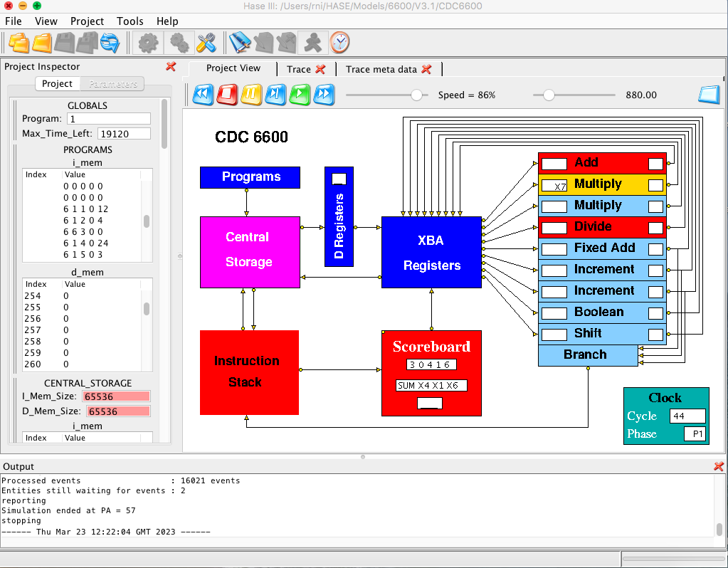
Task: Click the greyed-out save floppy disk icon
Action: [65, 43]
